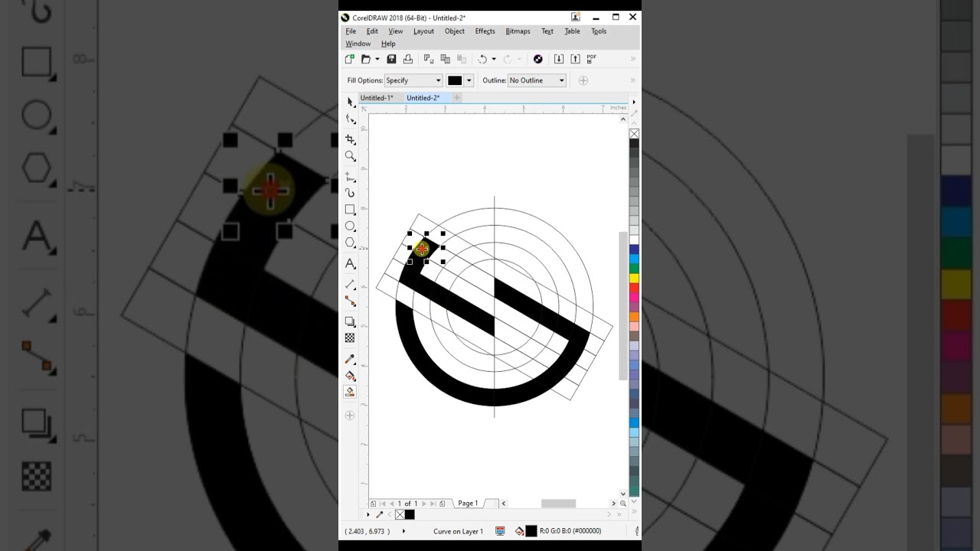The image size is (980, 551).
Task: Pick the yellow swatch in color palette
Action: [x=634, y=278]
